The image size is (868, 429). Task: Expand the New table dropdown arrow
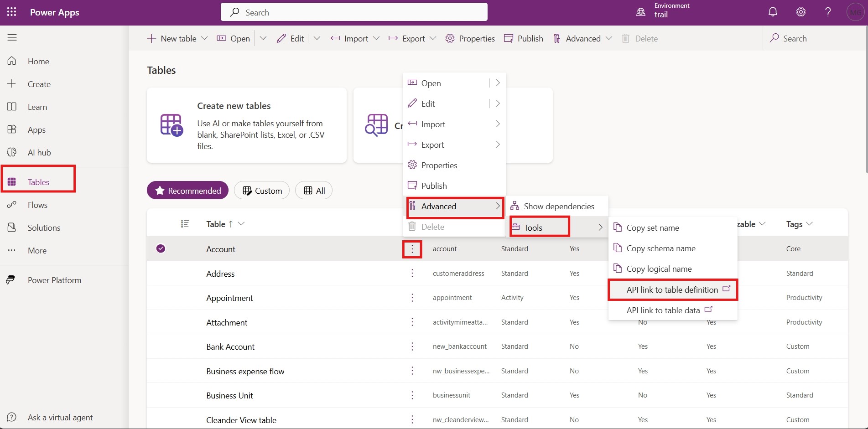[x=204, y=39]
